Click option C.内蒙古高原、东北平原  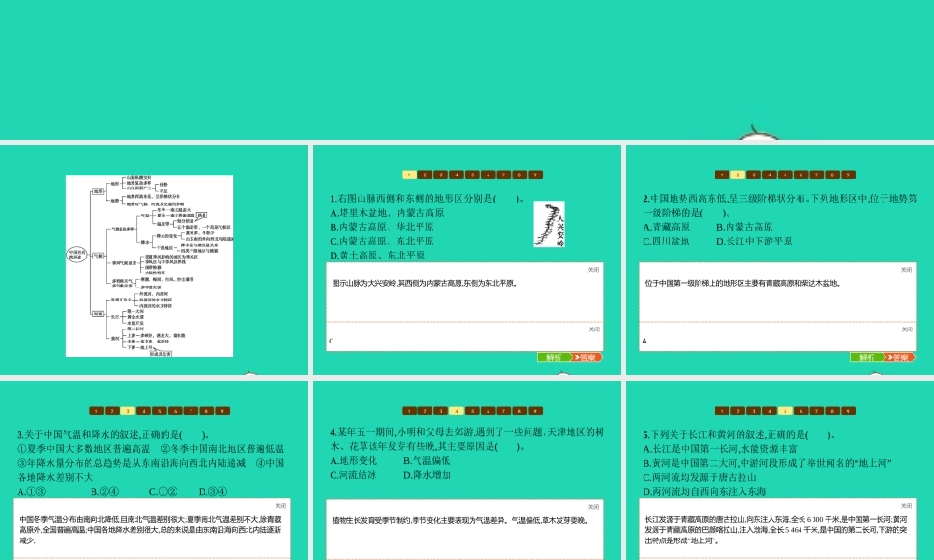tap(382, 241)
